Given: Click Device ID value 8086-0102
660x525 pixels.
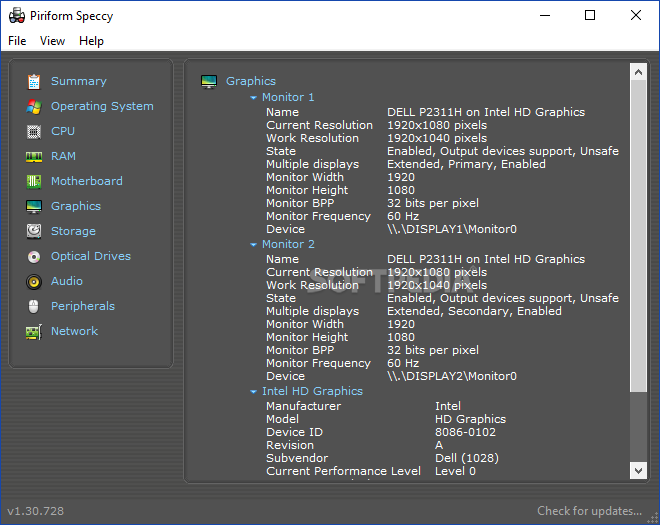Looking at the screenshot, I should [x=465, y=432].
